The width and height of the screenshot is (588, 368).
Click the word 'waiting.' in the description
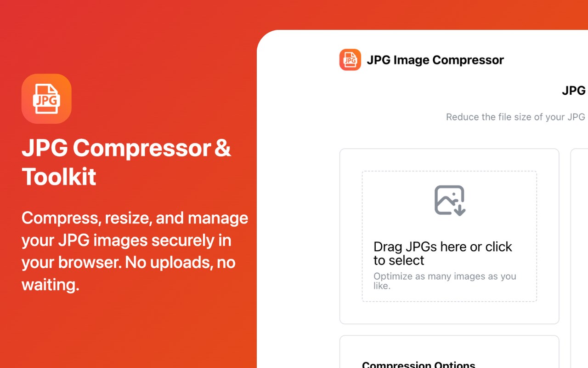[x=51, y=284]
